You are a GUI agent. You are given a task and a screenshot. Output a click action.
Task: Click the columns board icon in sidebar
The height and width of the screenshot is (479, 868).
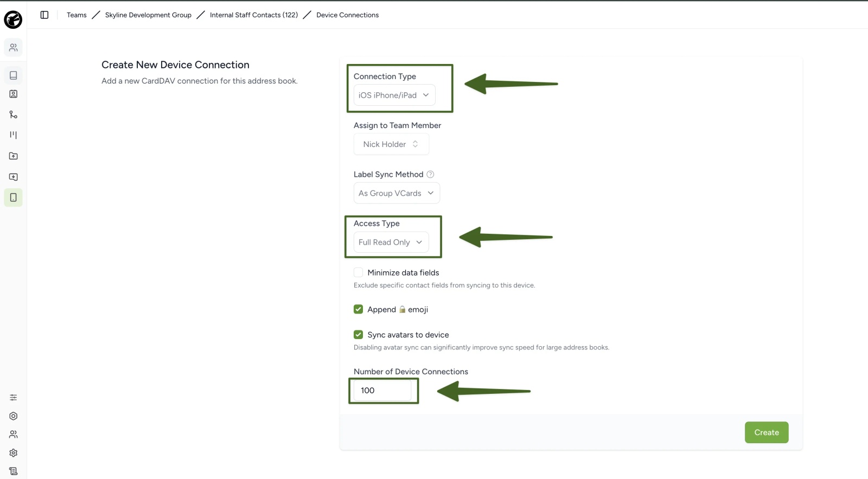pyautogui.click(x=14, y=135)
